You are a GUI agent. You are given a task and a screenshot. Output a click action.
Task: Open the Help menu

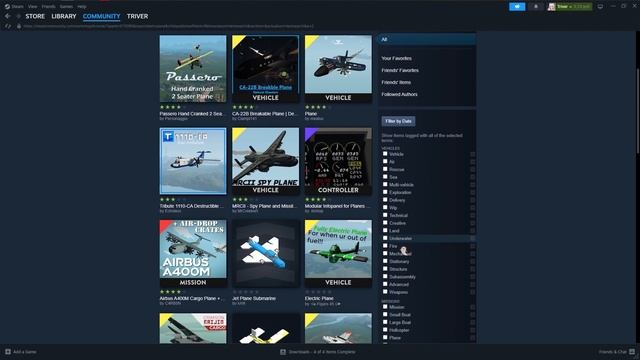tap(82, 7)
